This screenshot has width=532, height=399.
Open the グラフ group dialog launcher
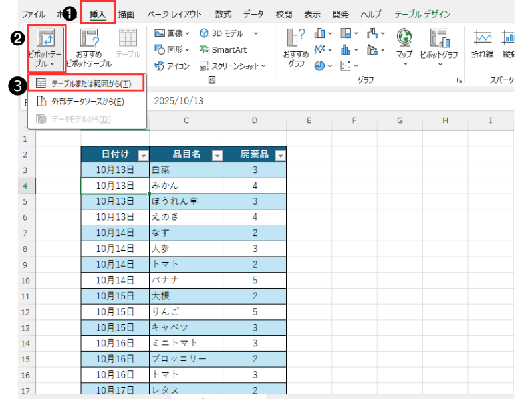coord(459,80)
